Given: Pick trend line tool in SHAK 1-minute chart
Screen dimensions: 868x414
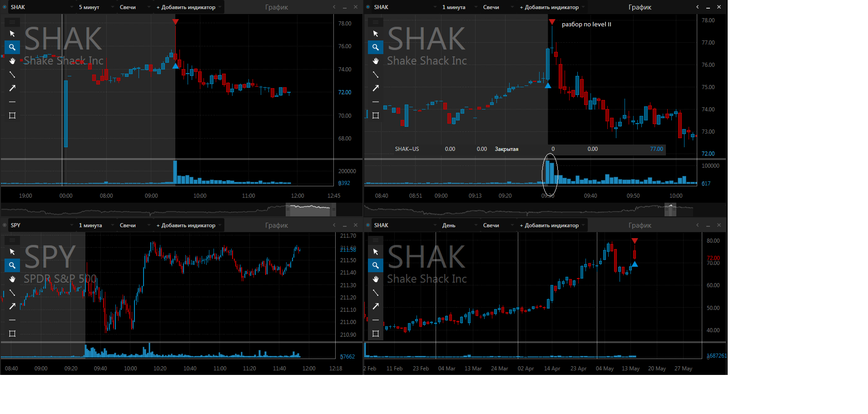Looking at the screenshot, I should click(x=376, y=75).
